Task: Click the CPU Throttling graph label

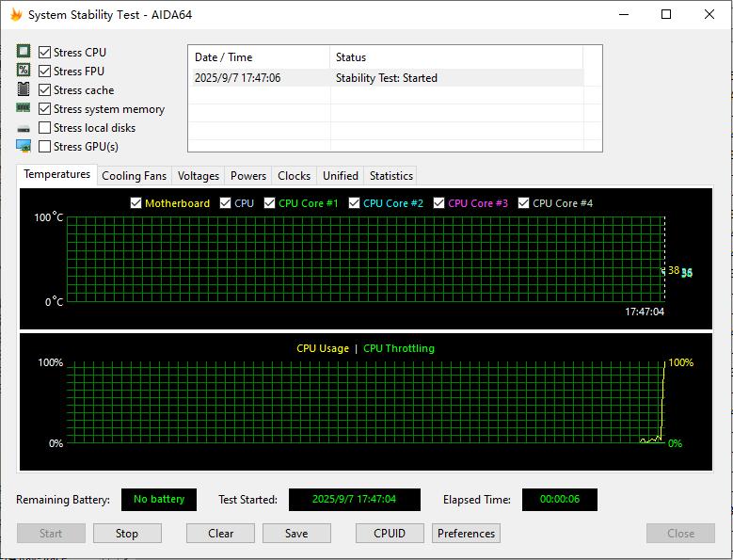Action: [399, 348]
